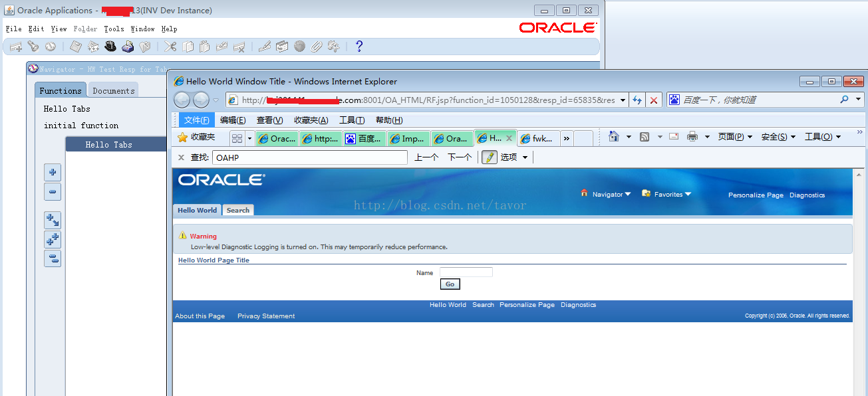
Task: Click the IE Home icon in command bar
Action: (613, 136)
